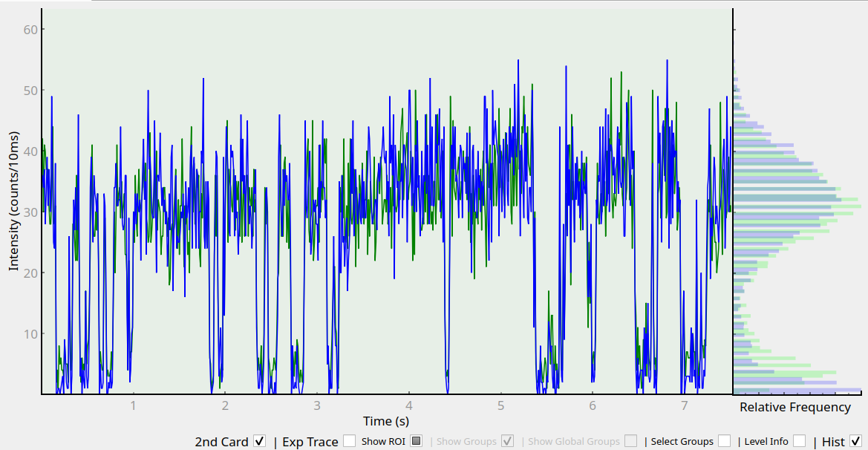Image resolution: width=868 pixels, height=450 pixels.
Task: Enable the Exp Trace checkbox
Action: [349, 441]
